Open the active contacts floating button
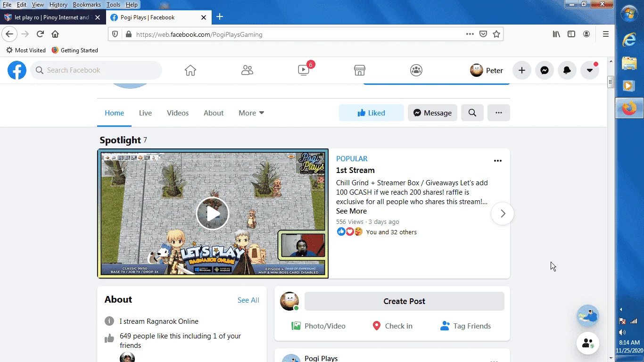The image size is (644, 362). (x=588, y=343)
